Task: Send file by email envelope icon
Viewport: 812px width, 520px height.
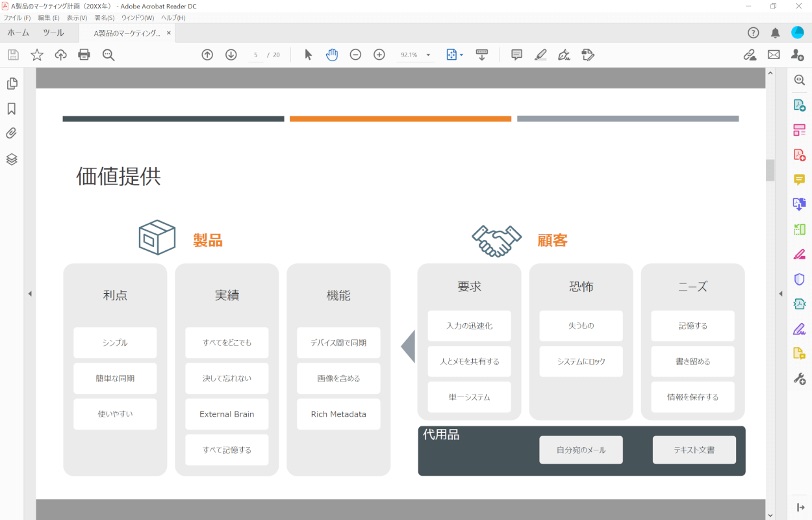Action: point(774,55)
